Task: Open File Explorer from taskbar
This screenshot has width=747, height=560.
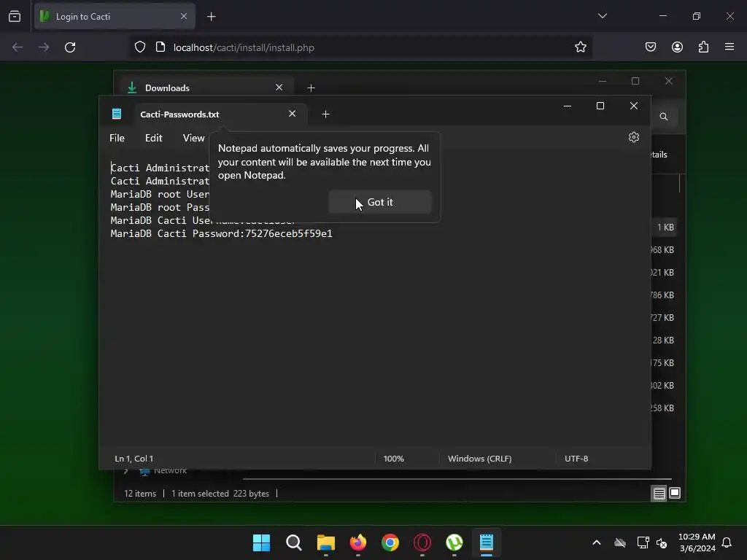Action: click(326, 542)
